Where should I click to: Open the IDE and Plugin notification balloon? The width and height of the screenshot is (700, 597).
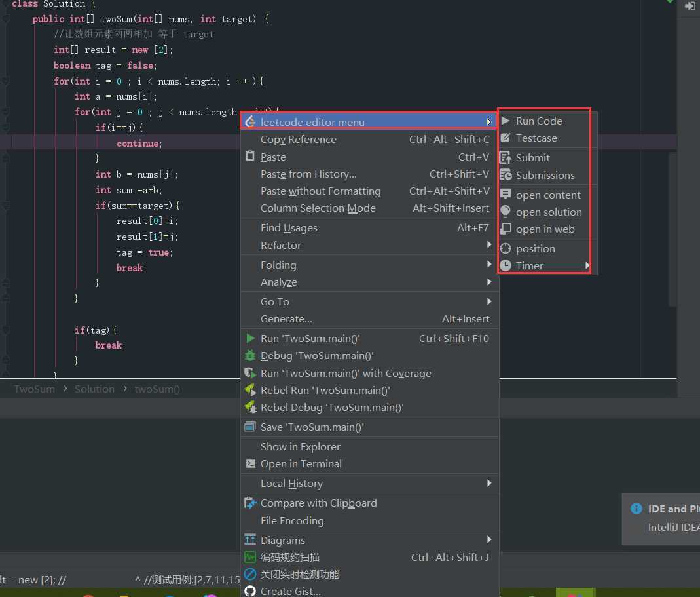(661, 519)
